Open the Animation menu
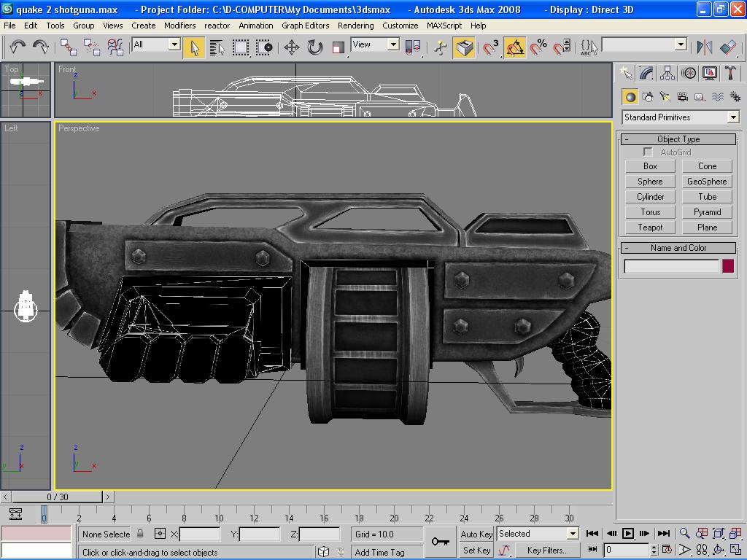The height and width of the screenshot is (560, 747). pyautogui.click(x=256, y=26)
